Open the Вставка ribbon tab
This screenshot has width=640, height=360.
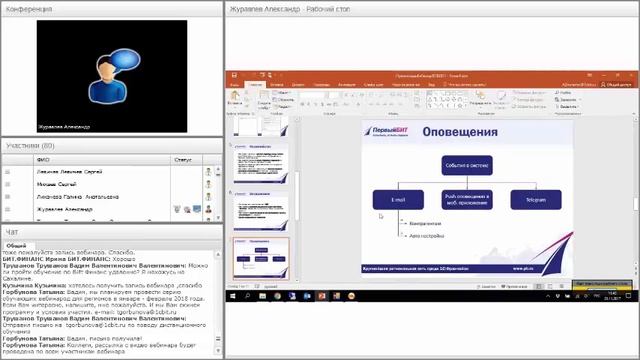pyautogui.click(x=277, y=85)
